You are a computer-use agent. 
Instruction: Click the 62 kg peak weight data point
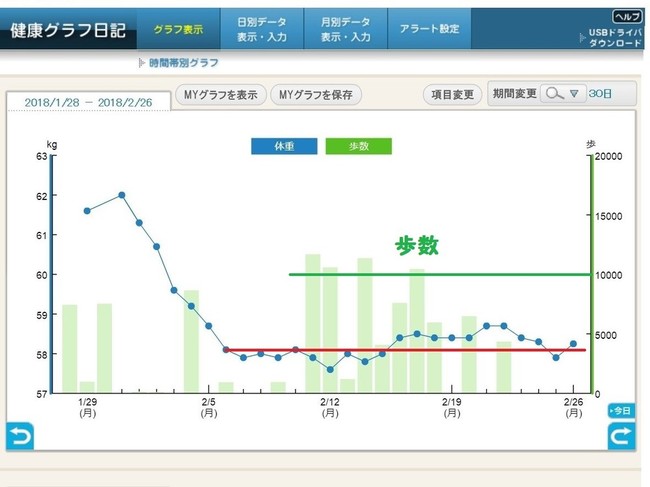122,195
